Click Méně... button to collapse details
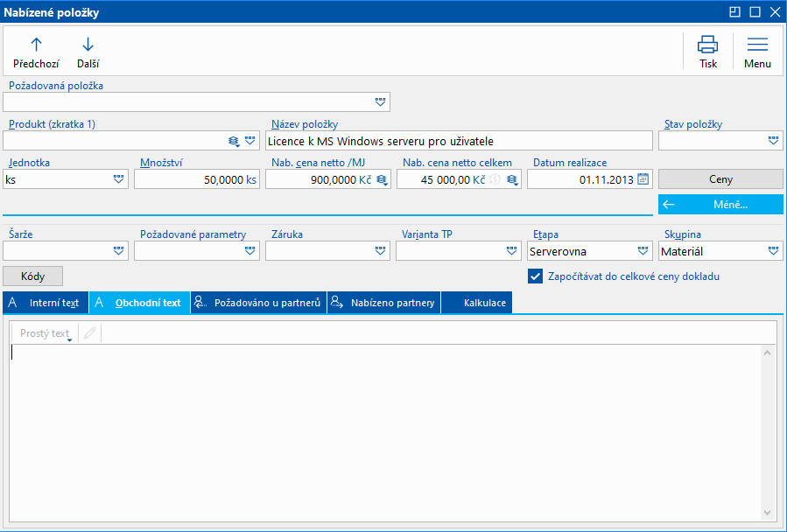Screen dimensions: 787x532 coord(720,204)
